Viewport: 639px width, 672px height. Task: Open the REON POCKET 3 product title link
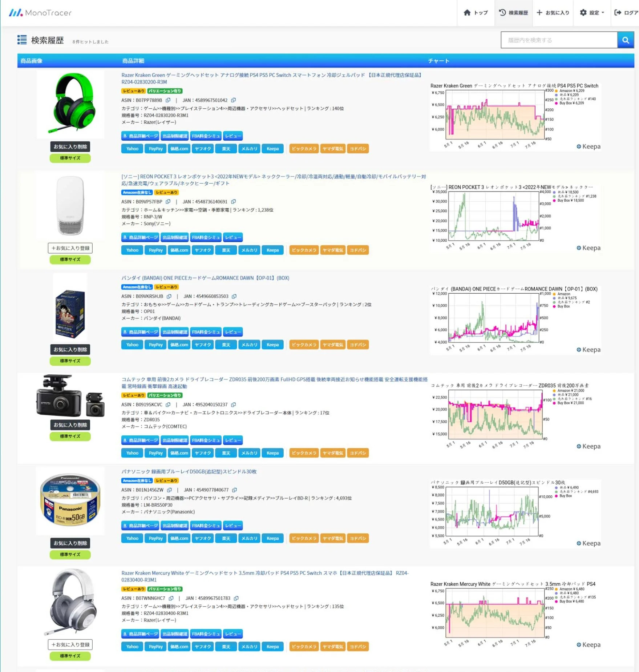(274, 180)
